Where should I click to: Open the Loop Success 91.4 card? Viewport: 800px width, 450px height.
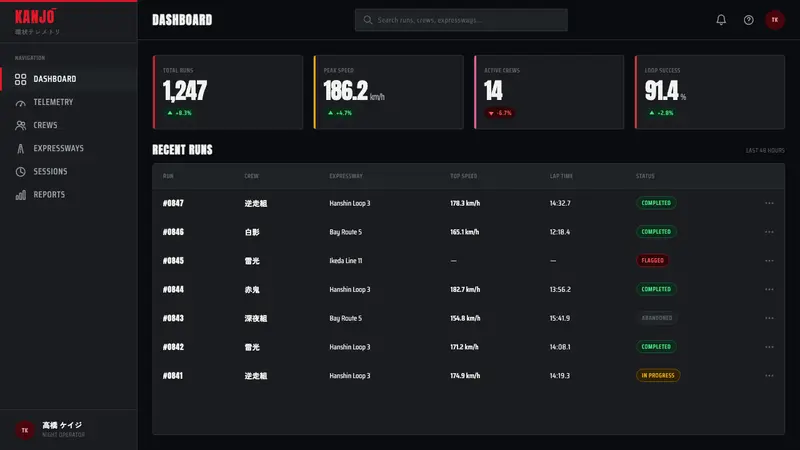(710, 92)
